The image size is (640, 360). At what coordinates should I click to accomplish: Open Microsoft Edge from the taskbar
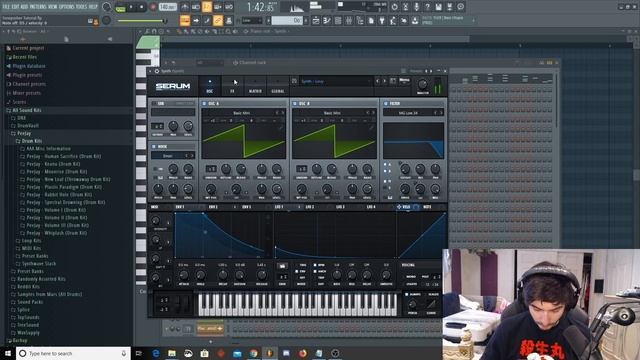click(156, 353)
